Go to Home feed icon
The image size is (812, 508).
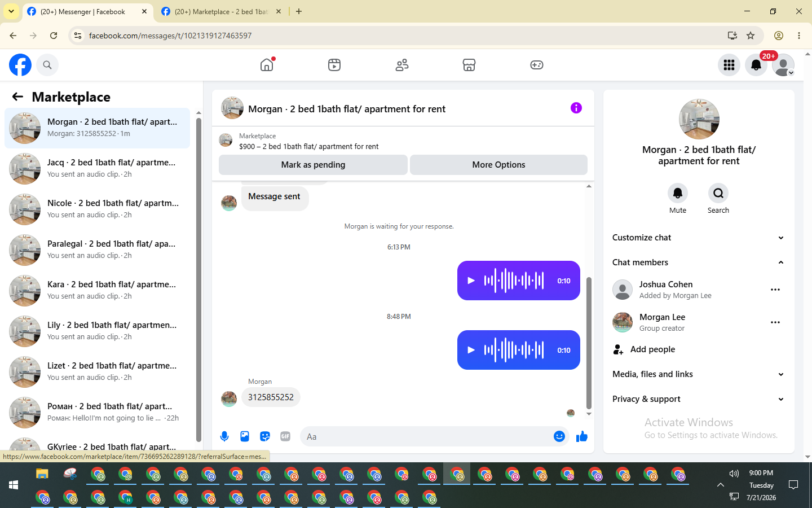[x=267, y=65]
